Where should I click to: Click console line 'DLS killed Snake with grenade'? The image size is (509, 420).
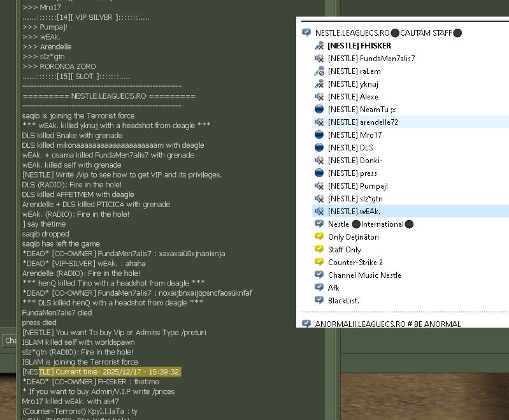click(x=72, y=135)
